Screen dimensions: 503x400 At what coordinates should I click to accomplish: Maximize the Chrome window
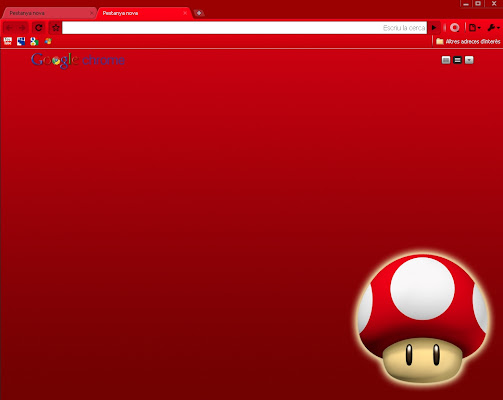(478, 4)
